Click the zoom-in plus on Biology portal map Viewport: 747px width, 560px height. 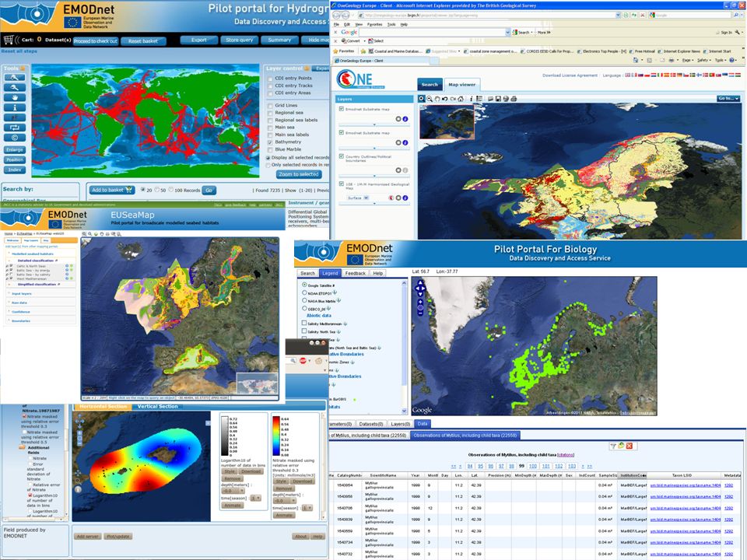pyautogui.click(x=420, y=302)
